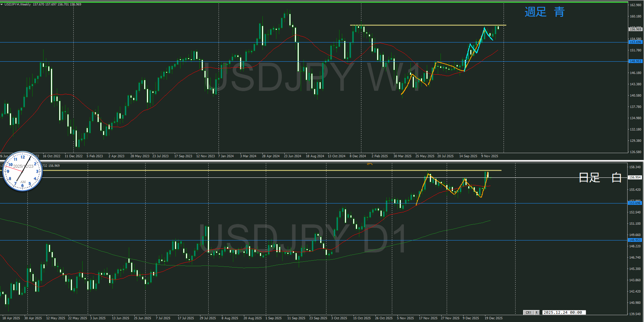Image resolution: width=644 pixels, height=322 pixels.
Task: Click the 8 Dec 2024 label on weekly time axis
Action: pyautogui.click(x=358, y=156)
